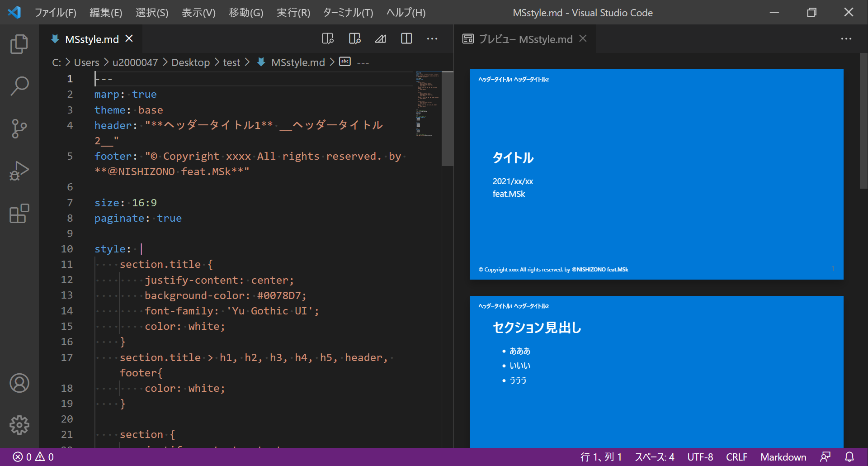Open the Search view in the activity bar
The width and height of the screenshot is (868, 466).
tap(19, 86)
